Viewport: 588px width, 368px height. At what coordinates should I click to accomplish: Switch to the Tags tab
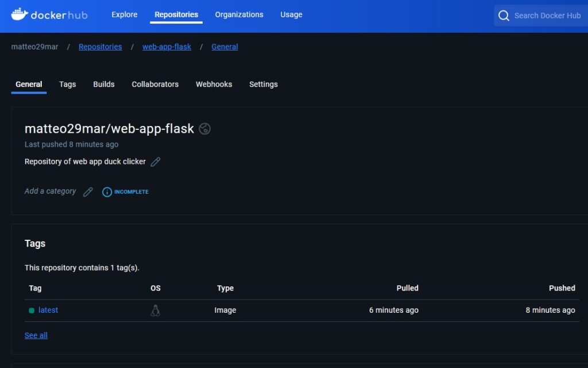[68, 85]
